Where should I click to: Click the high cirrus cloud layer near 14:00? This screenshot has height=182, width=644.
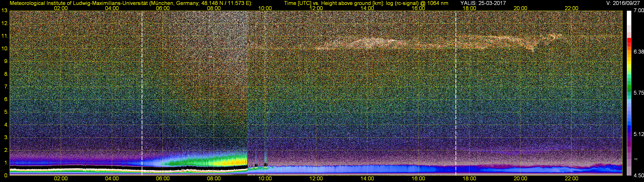click(x=368, y=42)
